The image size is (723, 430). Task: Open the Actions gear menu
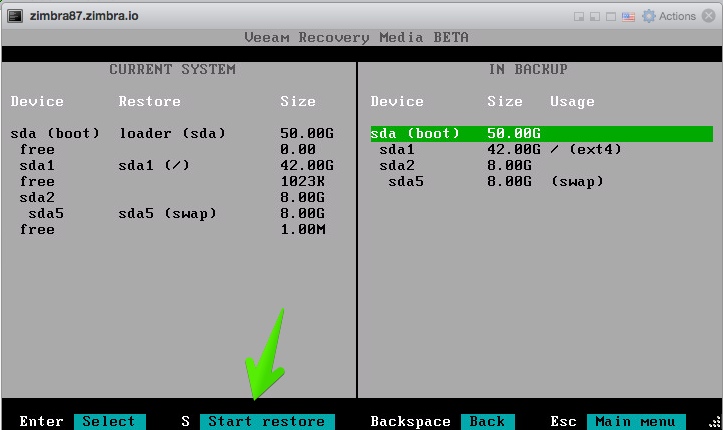pos(669,16)
